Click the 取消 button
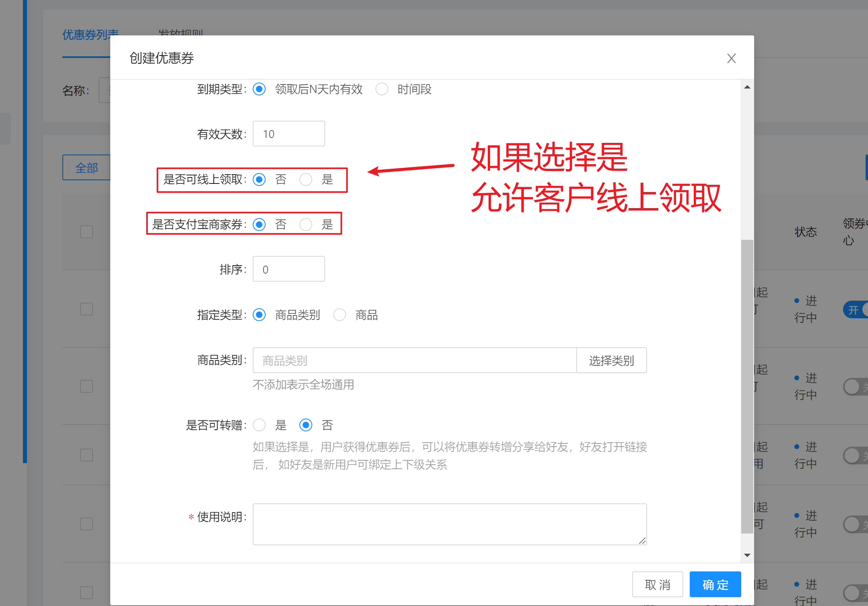Screen dimensions: 868x606 [x=657, y=584]
